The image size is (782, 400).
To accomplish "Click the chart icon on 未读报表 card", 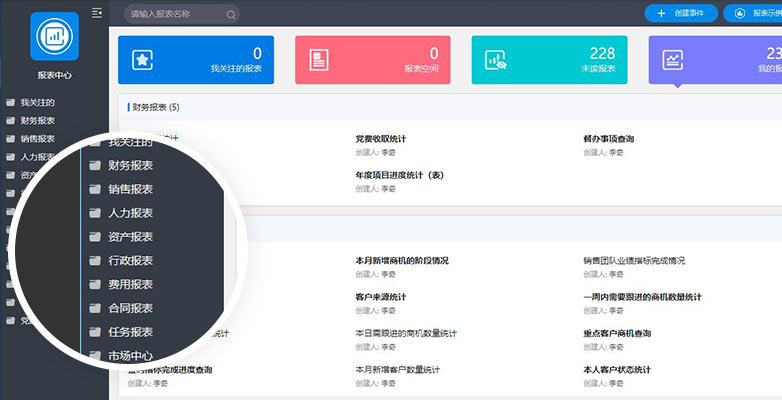I will 496,60.
